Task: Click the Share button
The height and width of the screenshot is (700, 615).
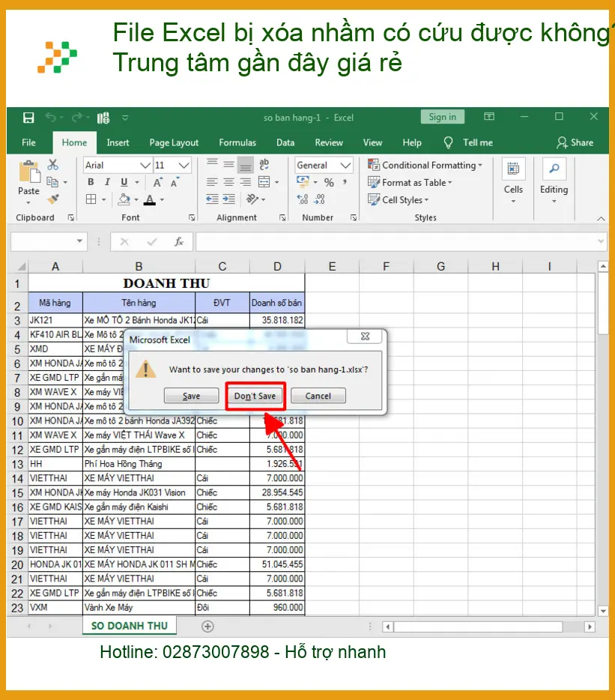Action: point(575,143)
